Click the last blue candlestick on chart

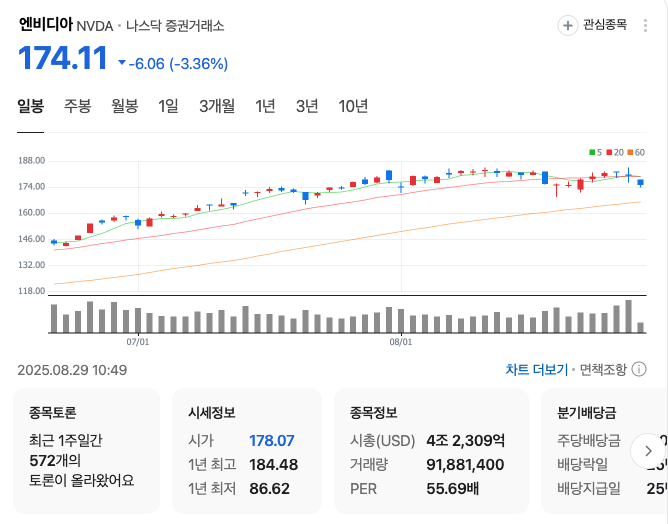coord(640,183)
